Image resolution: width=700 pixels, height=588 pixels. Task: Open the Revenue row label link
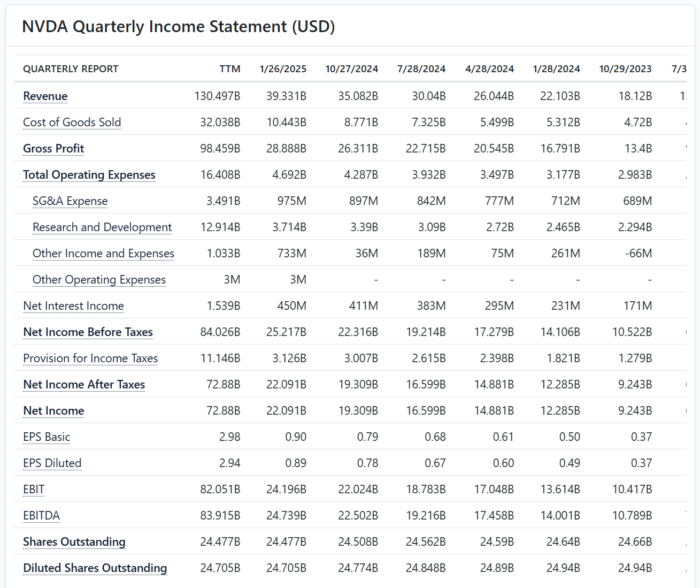pyautogui.click(x=45, y=96)
